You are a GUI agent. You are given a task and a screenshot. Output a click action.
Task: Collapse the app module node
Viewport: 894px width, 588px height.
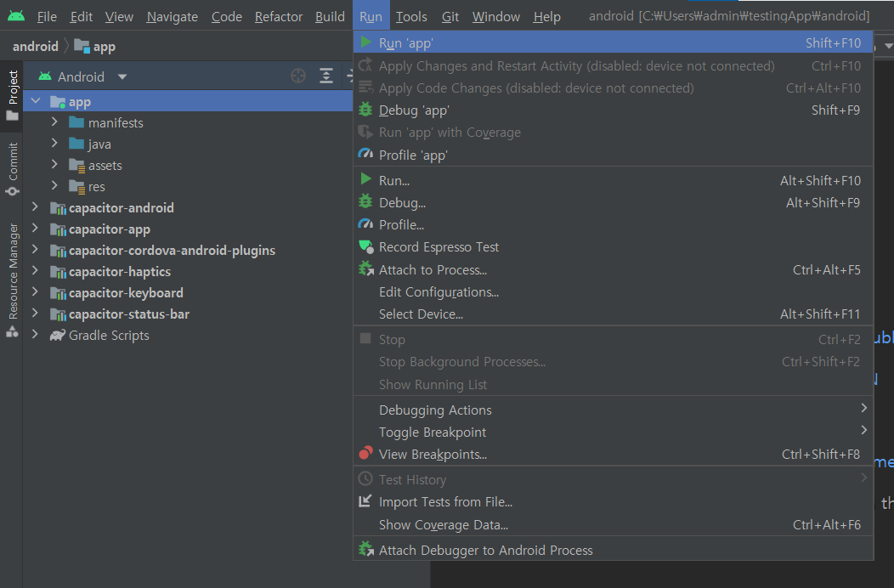coord(36,101)
